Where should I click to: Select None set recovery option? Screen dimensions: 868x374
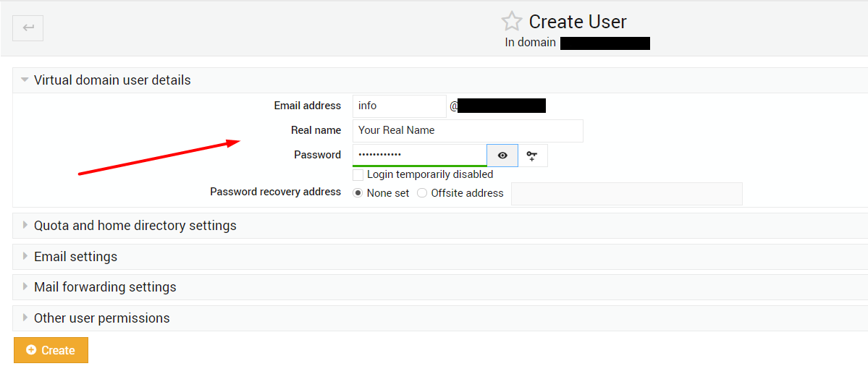358,193
